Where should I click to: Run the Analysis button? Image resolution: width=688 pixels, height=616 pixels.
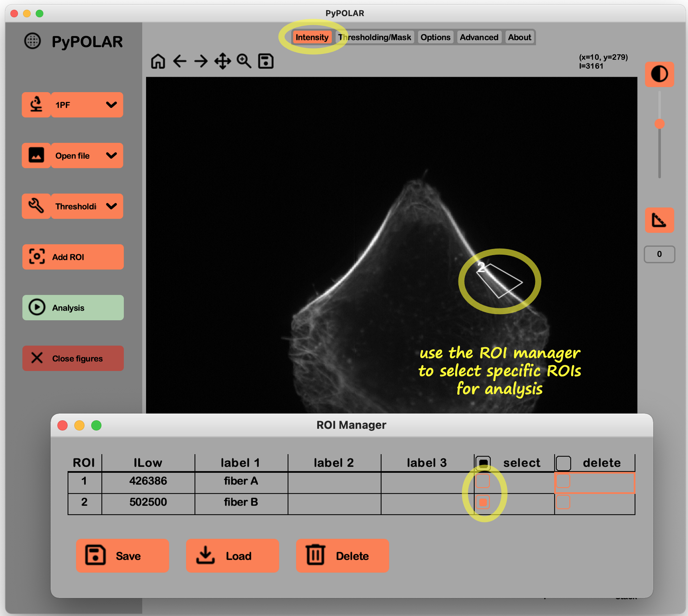coord(73,308)
